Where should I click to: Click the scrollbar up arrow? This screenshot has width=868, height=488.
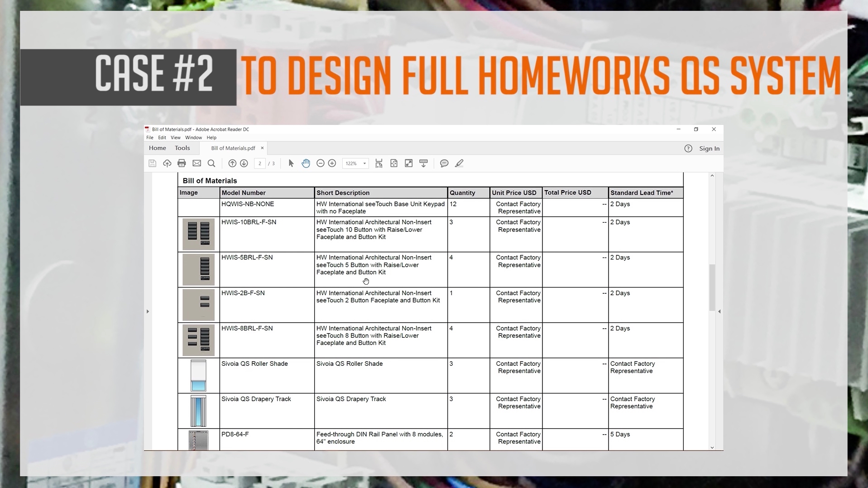point(712,176)
